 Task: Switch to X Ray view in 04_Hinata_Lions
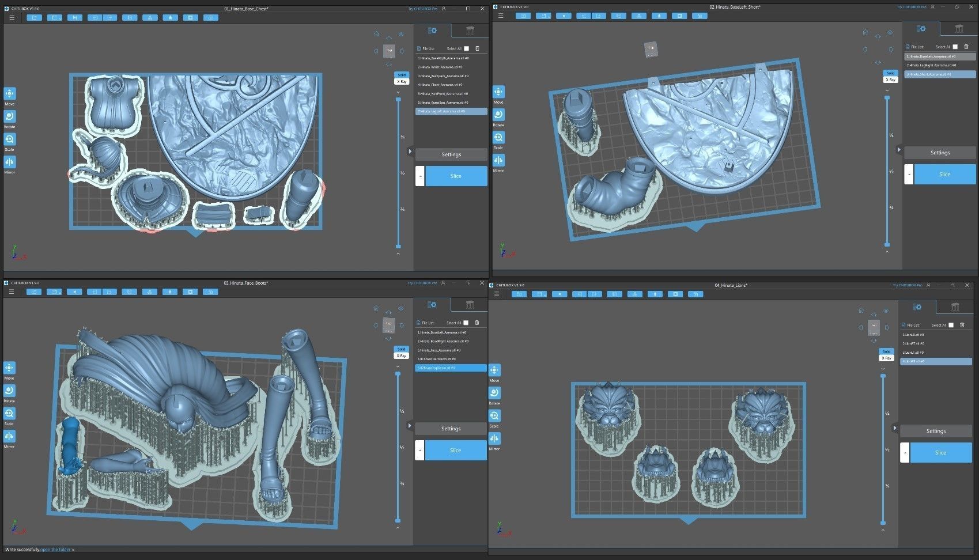click(886, 358)
